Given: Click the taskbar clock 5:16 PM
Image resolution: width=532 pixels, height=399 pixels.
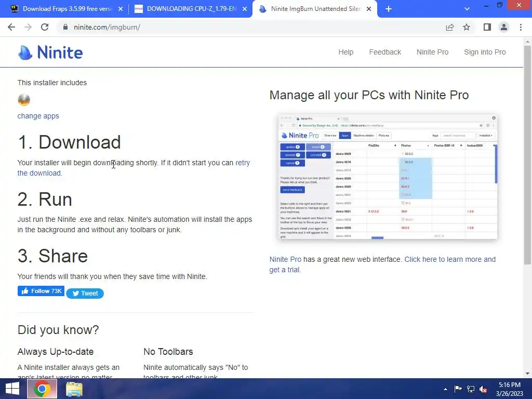Looking at the screenshot, I should (509, 389).
